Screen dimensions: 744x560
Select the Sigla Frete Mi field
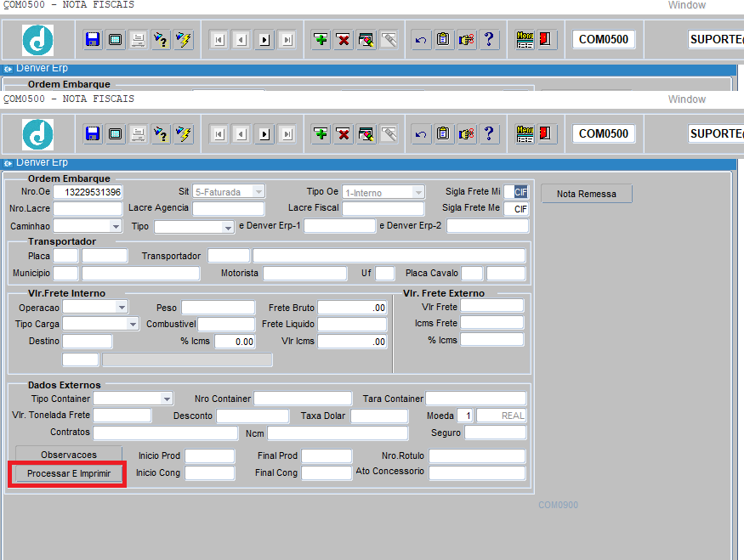[516, 192]
